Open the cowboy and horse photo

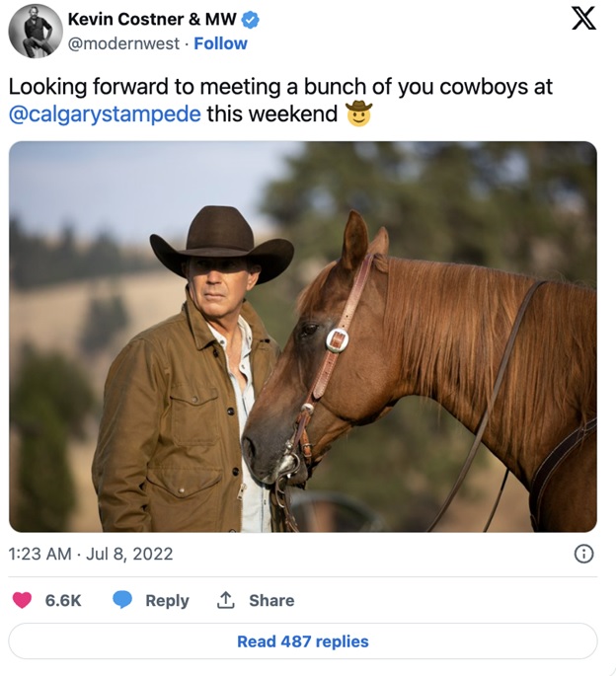tap(303, 337)
